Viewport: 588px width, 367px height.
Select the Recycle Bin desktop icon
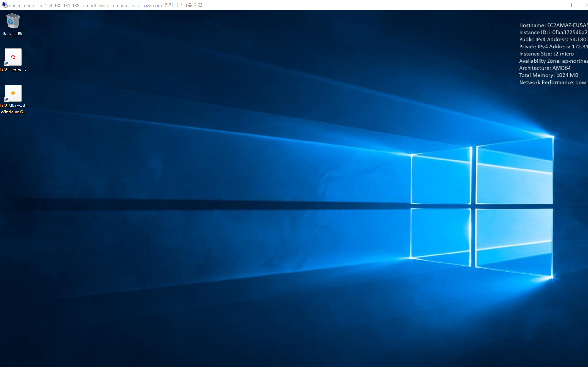click(x=13, y=21)
